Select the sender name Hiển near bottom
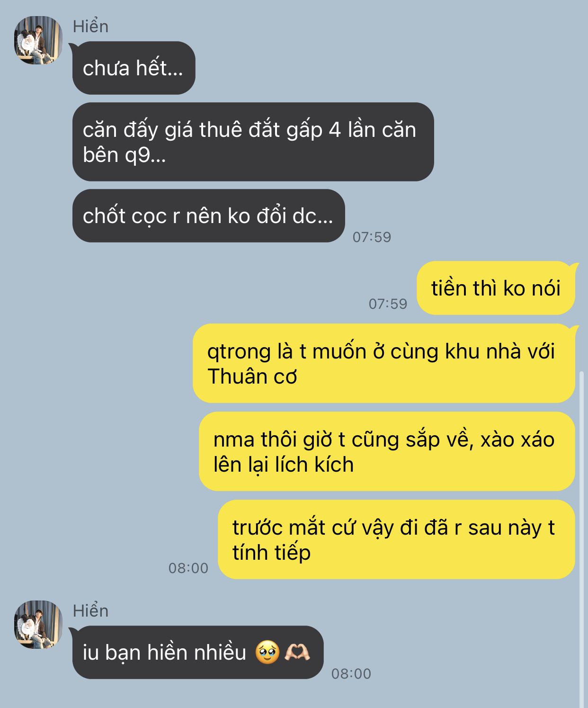588x708 pixels. [90, 611]
